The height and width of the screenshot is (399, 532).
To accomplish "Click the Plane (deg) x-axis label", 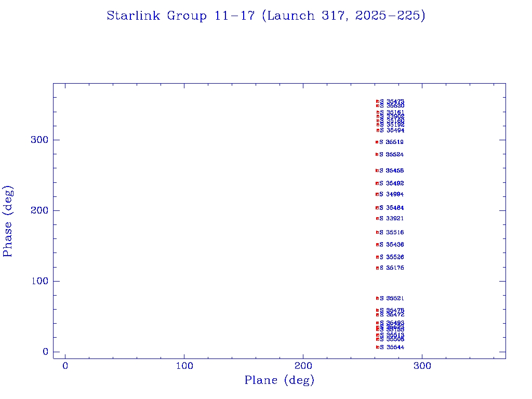I will [280, 381].
